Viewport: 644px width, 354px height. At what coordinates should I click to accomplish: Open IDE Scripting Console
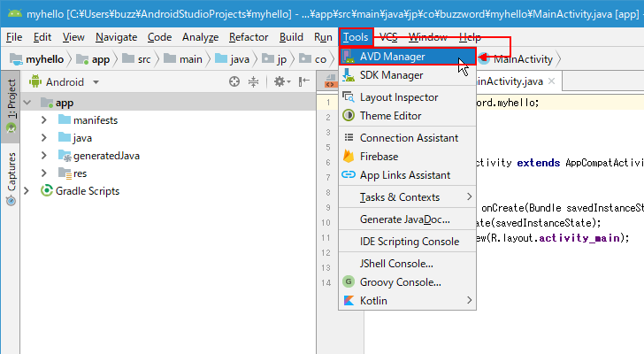[408, 242]
